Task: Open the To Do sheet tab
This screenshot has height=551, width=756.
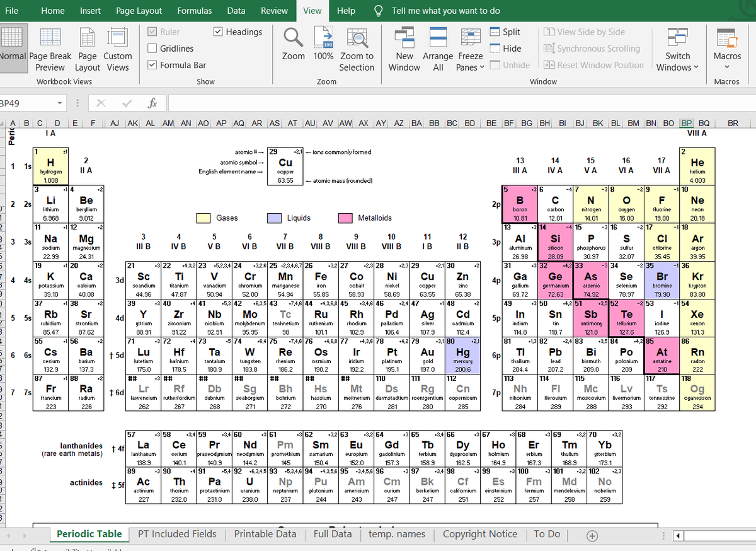Action: pos(547,534)
